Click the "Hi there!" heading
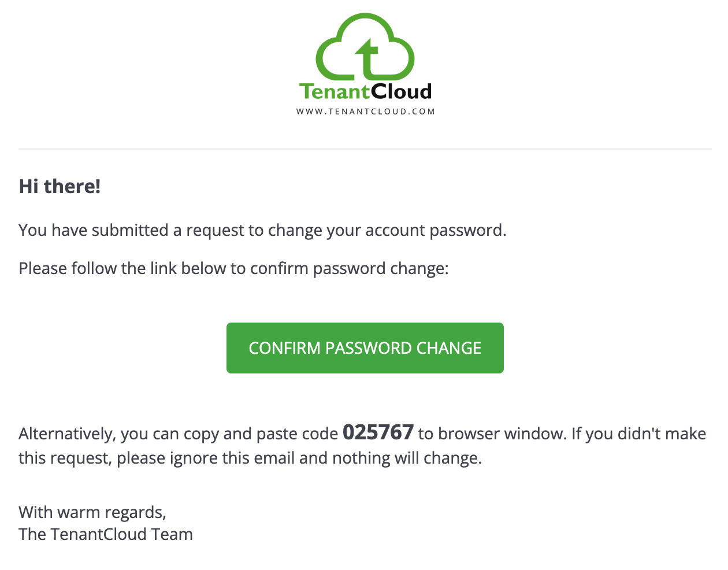Image resolution: width=728 pixels, height=570 pixels. tap(60, 186)
